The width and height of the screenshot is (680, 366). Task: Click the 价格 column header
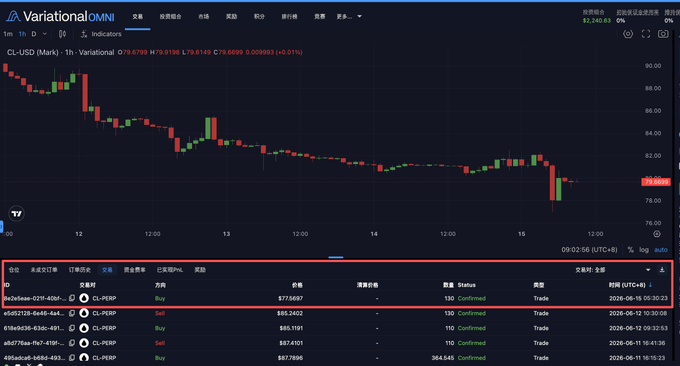point(297,285)
